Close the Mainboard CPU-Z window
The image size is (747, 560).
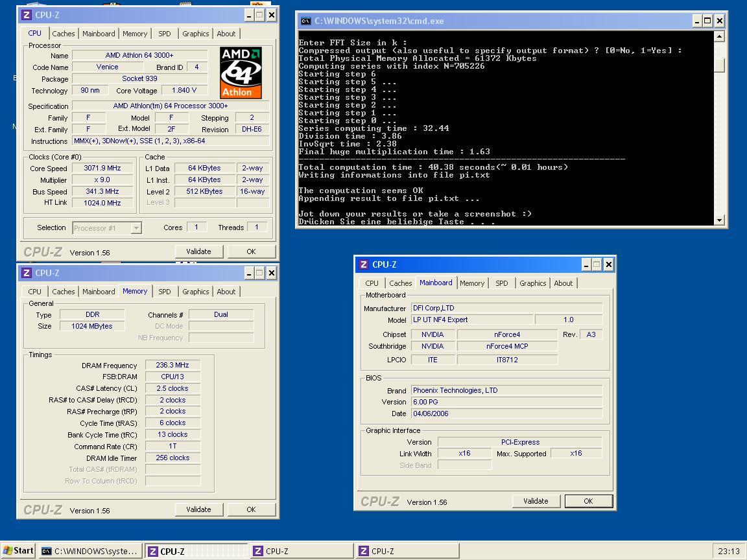[608, 264]
